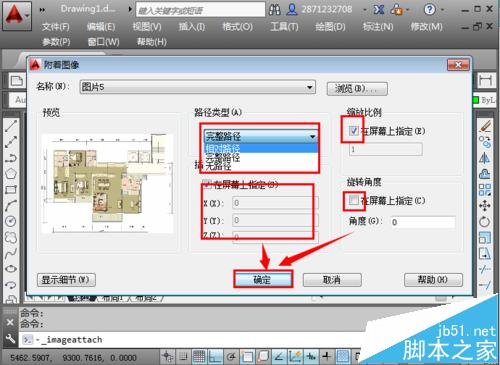Select the Scale tool
This screenshot has width=500, height=365.
point(485,237)
